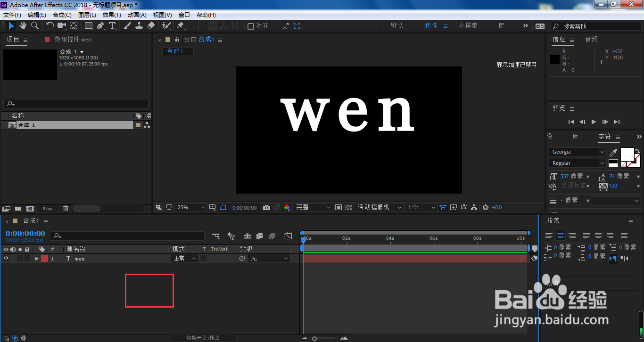
Task: Open the 25% magnification dropdown
Action: [191, 207]
